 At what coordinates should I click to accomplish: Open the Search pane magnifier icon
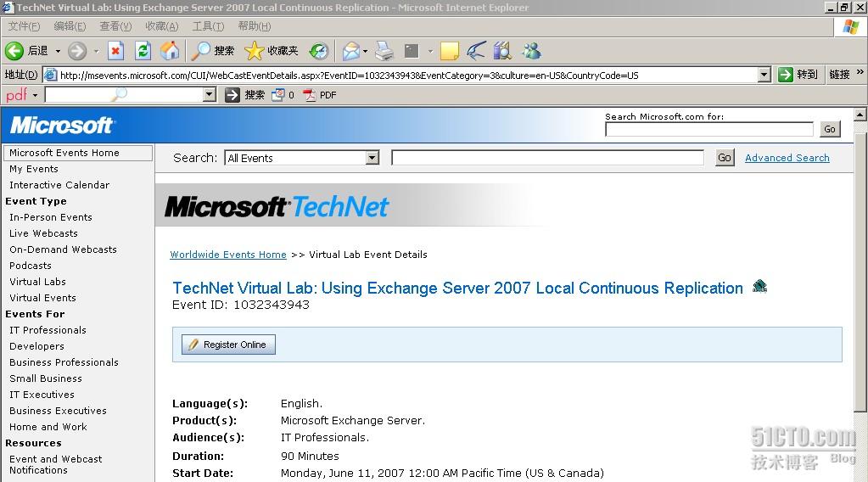[200, 51]
